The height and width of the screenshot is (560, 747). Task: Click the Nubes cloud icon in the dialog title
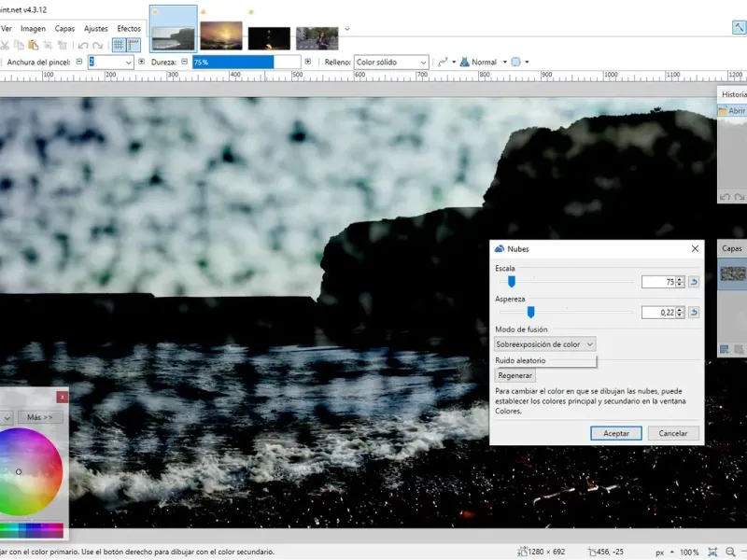[500, 248]
